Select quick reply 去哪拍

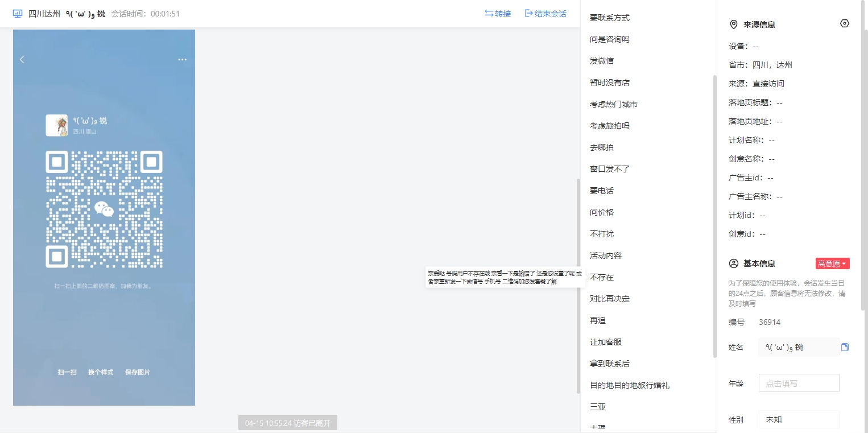coord(602,147)
